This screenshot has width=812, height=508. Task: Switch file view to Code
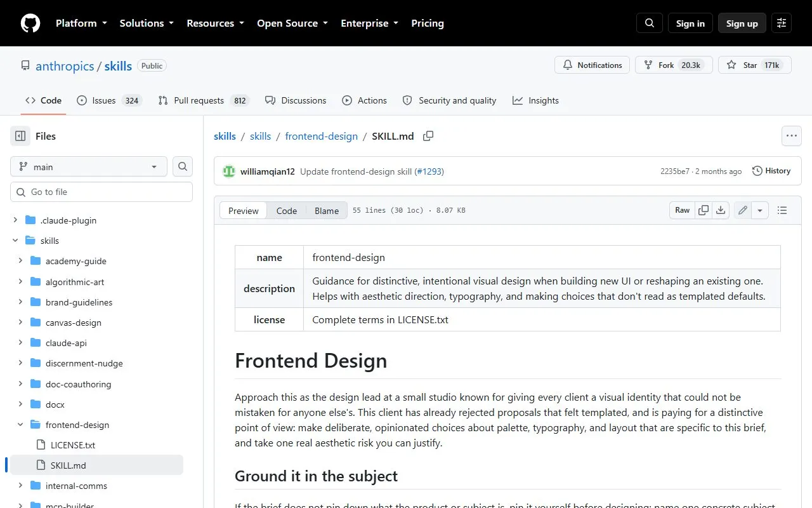[287, 211]
